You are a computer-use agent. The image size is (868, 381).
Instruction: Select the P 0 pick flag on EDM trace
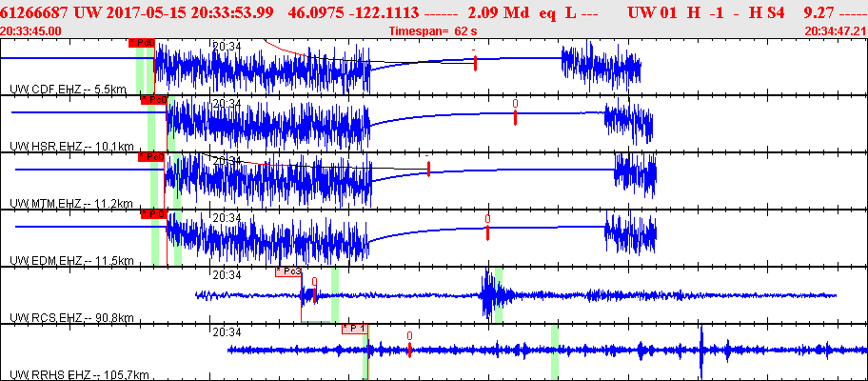154,214
